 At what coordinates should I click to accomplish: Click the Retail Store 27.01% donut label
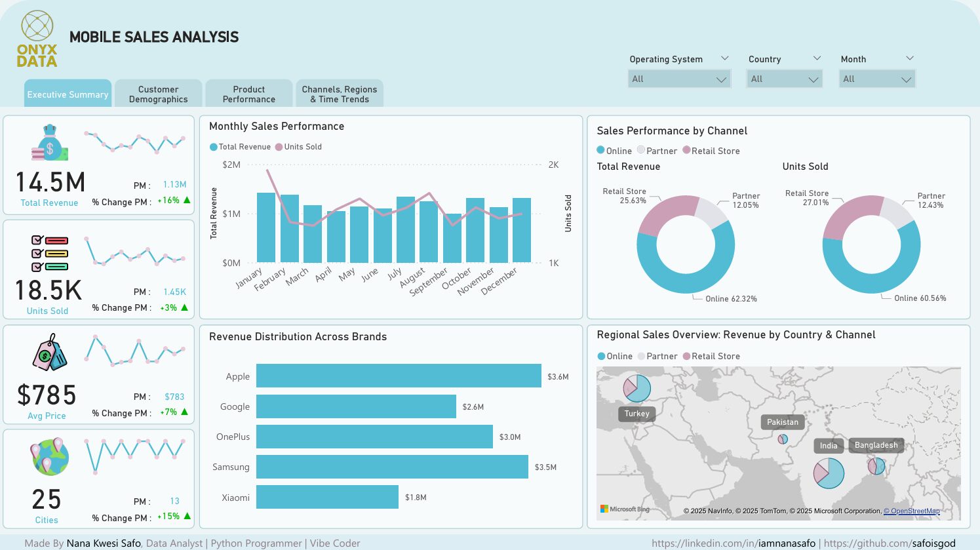click(807, 198)
